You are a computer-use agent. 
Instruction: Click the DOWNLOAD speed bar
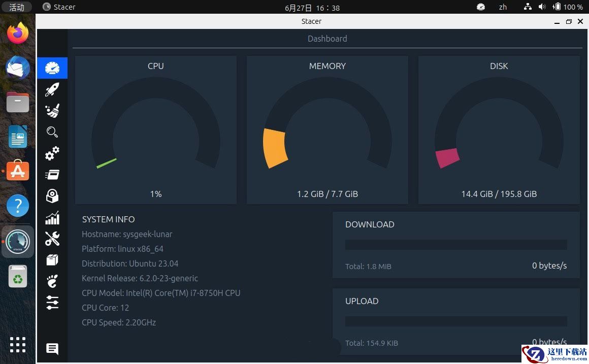tap(456, 245)
